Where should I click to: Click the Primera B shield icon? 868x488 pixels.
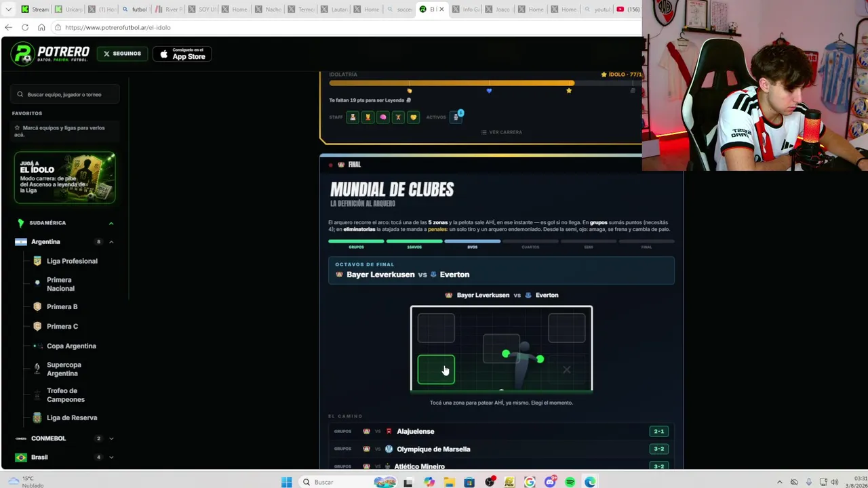tap(37, 307)
